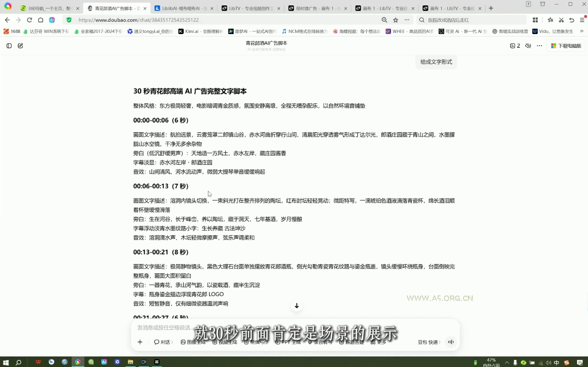The image size is (588, 367).
Task: Open the File Explorer taskbar icon
Action: [x=131, y=362]
